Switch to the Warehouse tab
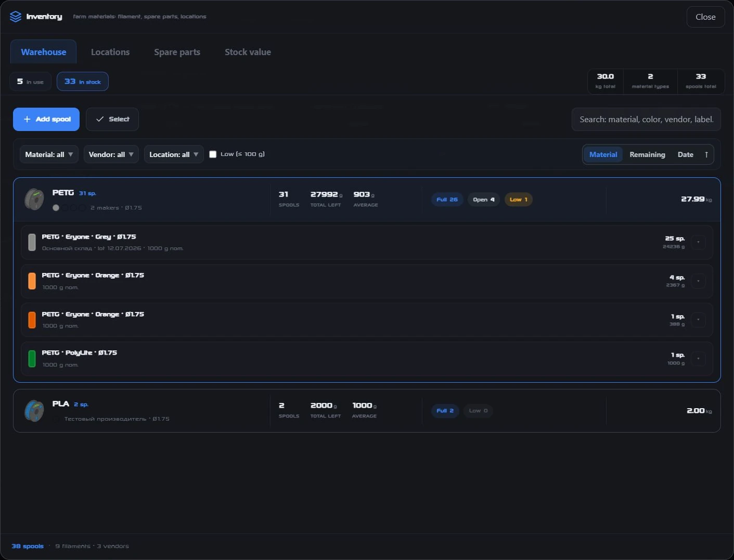 point(44,52)
